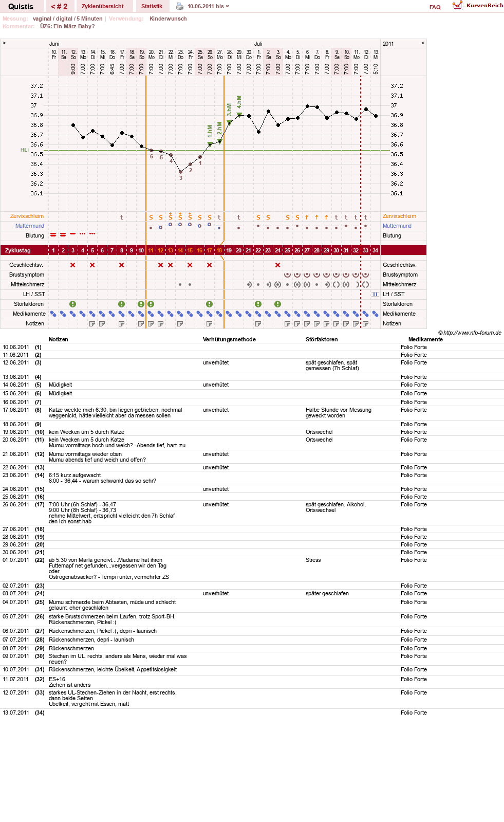
Task: Click the LH / SST test icon on day 34
Action: click(376, 295)
